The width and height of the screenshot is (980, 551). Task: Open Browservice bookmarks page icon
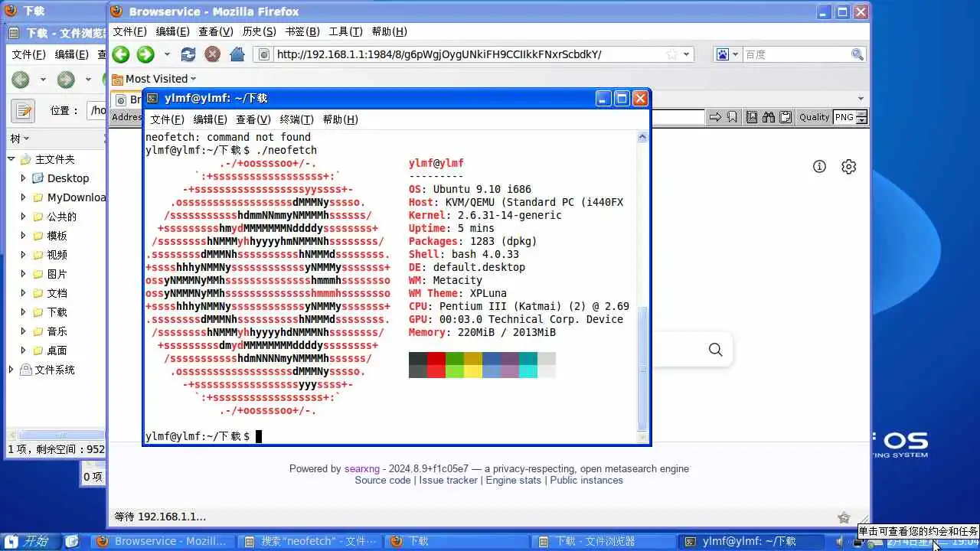752,117
